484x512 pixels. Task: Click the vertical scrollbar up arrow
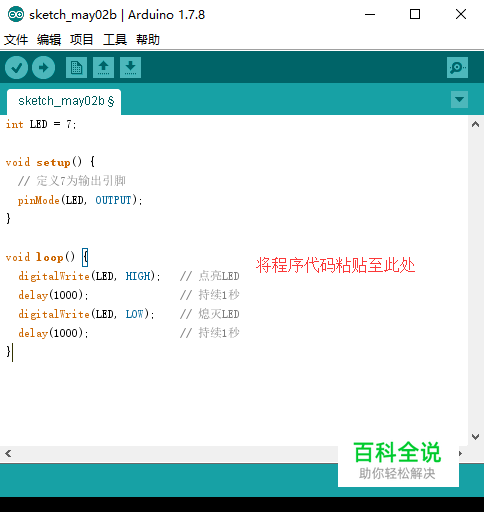pyautogui.click(x=476, y=125)
